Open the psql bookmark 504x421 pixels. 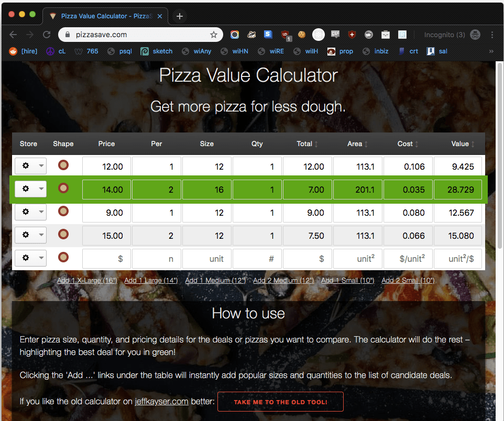[119, 51]
